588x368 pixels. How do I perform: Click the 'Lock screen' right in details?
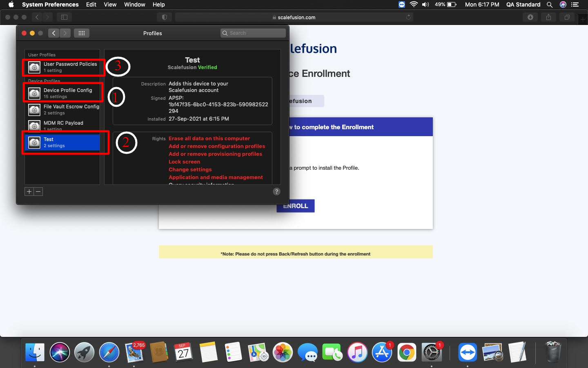pyautogui.click(x=184, y=162)
